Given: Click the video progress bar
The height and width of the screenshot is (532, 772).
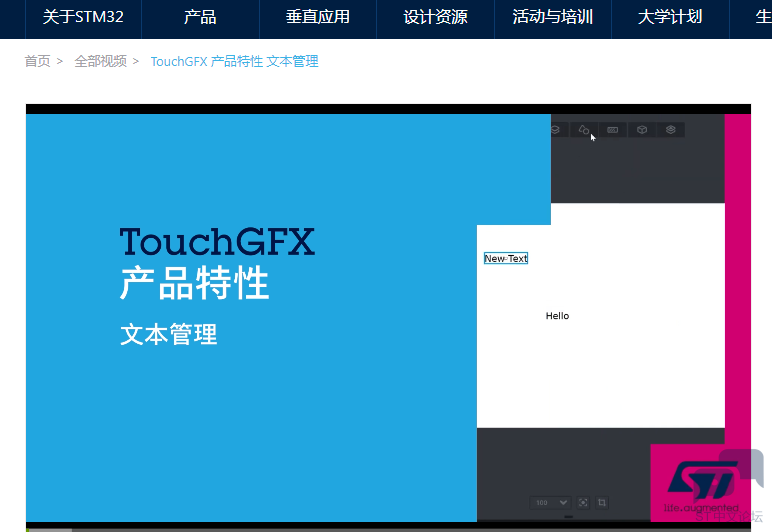Looking at the screenshot, I should tap(388, 530).
